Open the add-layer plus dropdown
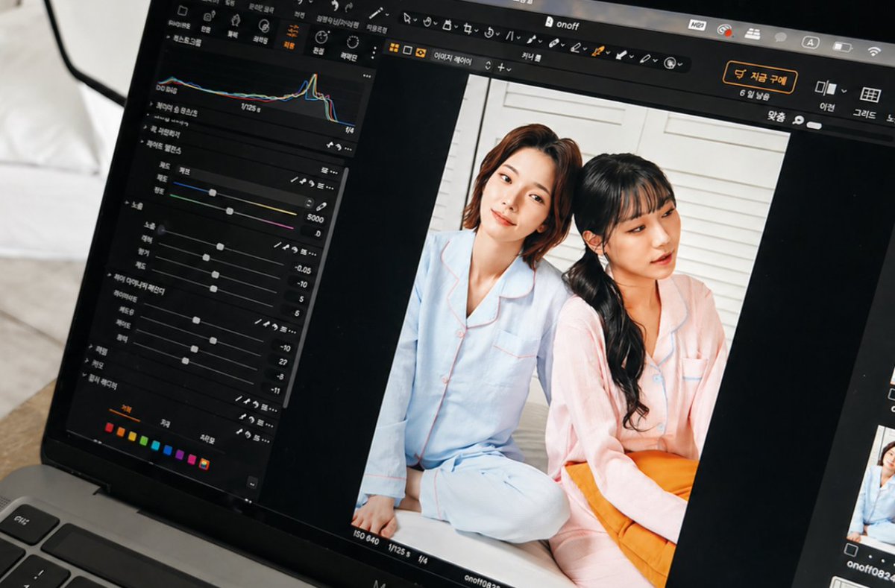The width and height of the screenshot is (895, 588). (505, 68)
